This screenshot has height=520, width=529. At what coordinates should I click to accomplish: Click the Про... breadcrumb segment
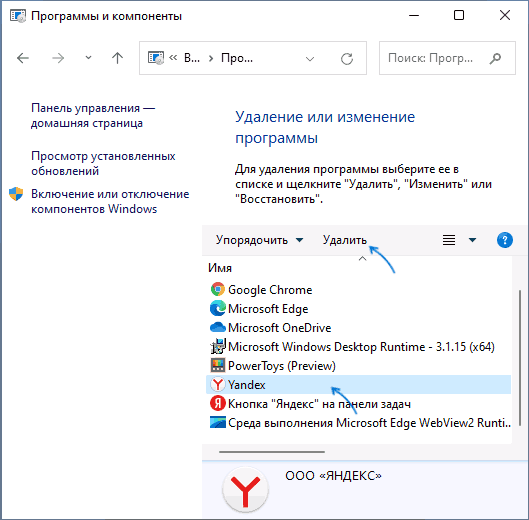tap(237, 58)
